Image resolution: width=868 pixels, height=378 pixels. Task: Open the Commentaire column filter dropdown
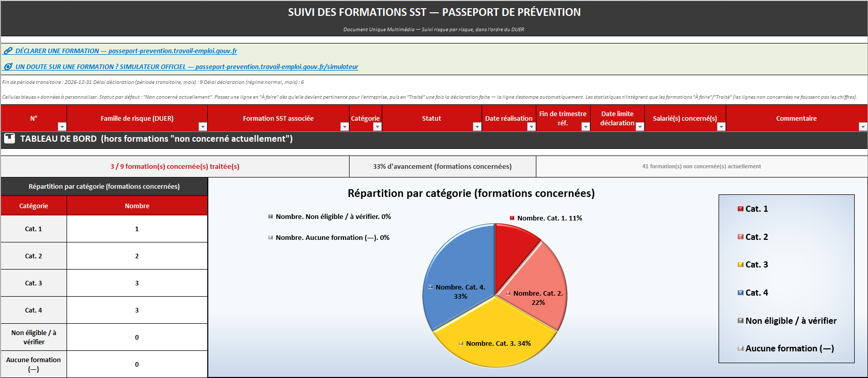pos(863,127)
